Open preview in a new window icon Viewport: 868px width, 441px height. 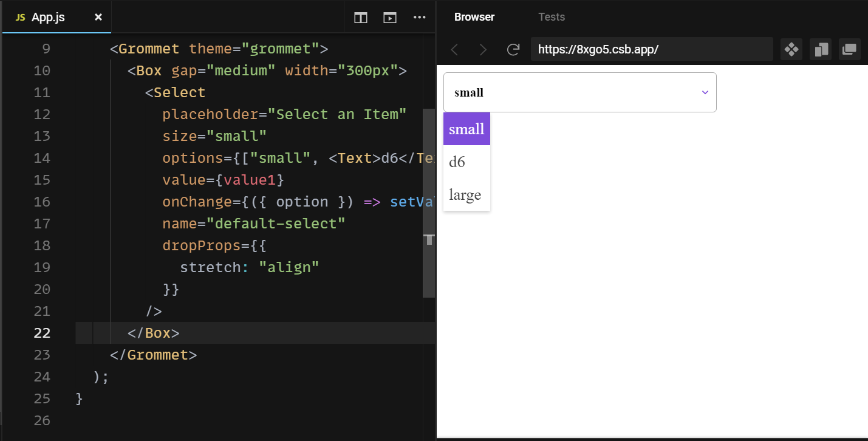(x=849, y=49)
